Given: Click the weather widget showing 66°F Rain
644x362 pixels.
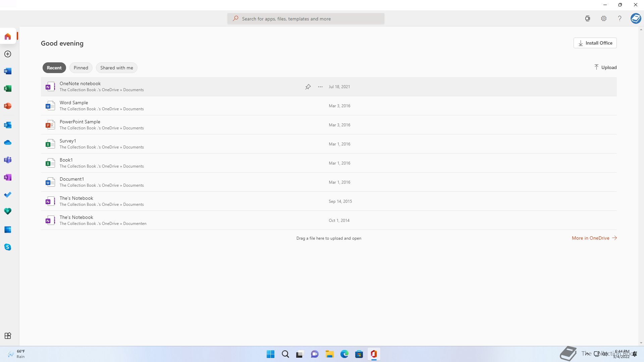Looking at the screenshot, I should click(x=16, y=354).
